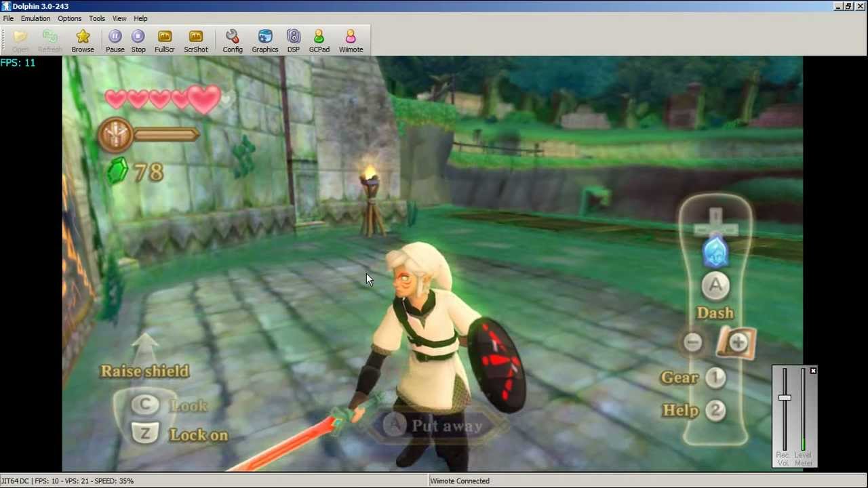
Task: Click the in-game minus button
Action: [x=692, y=342]
